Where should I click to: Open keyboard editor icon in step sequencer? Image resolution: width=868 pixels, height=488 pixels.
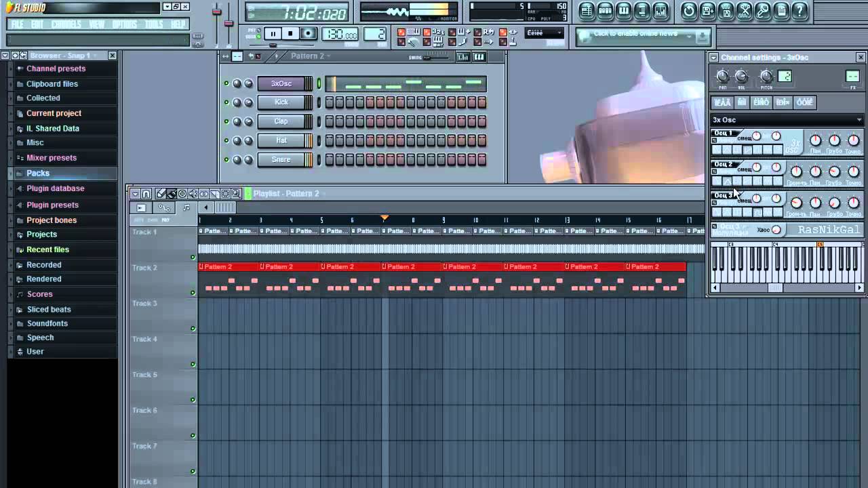[479, 57]
